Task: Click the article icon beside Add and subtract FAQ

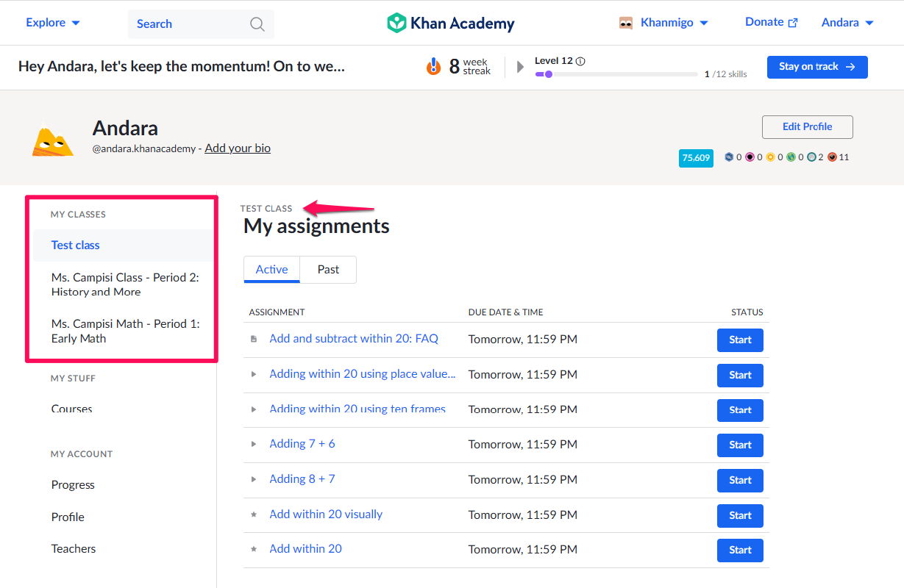Action: [x=254, y=340]
